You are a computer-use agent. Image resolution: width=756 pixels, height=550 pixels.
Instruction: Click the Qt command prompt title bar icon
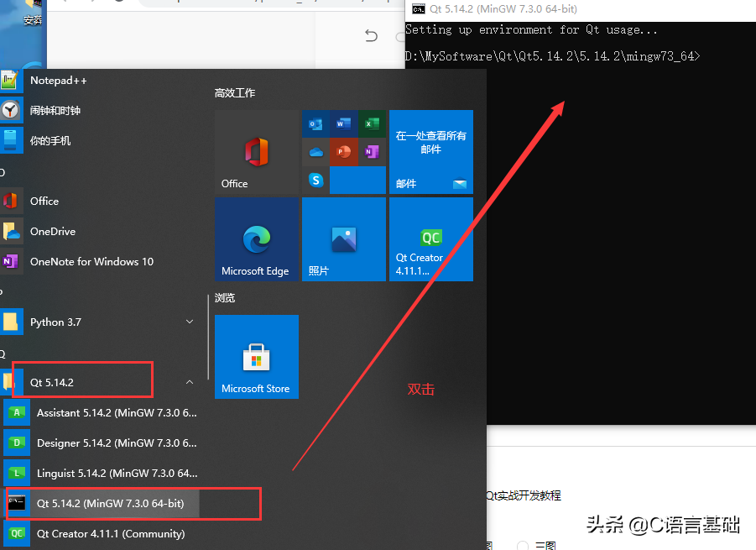coord(419,9)
